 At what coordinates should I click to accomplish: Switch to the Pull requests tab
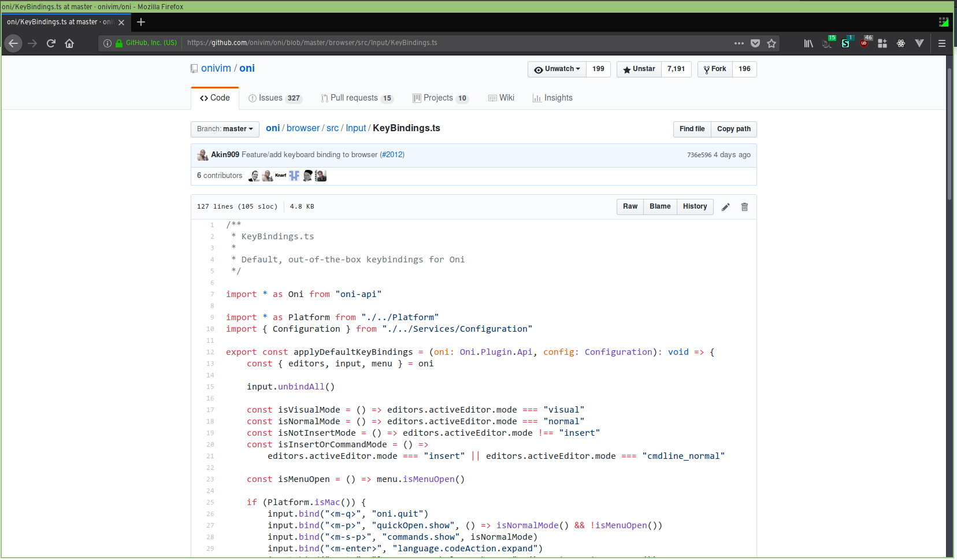click(357, 98)
